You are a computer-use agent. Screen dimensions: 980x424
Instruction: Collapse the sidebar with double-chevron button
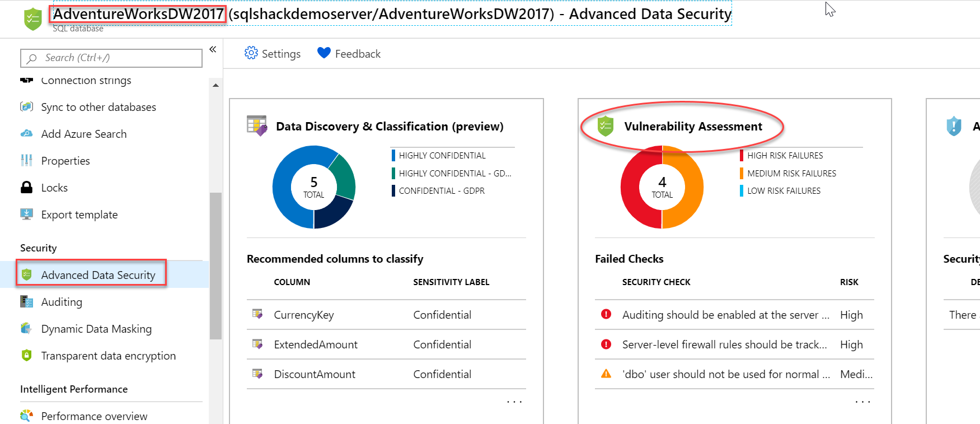pos(213,49)
